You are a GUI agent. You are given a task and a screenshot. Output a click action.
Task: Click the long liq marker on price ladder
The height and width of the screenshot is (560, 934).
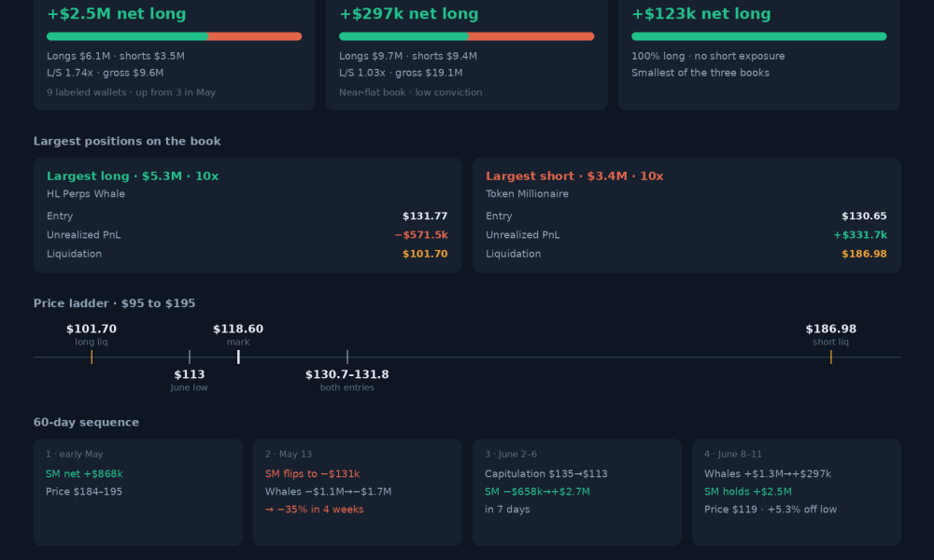click(x=92, y=357)
